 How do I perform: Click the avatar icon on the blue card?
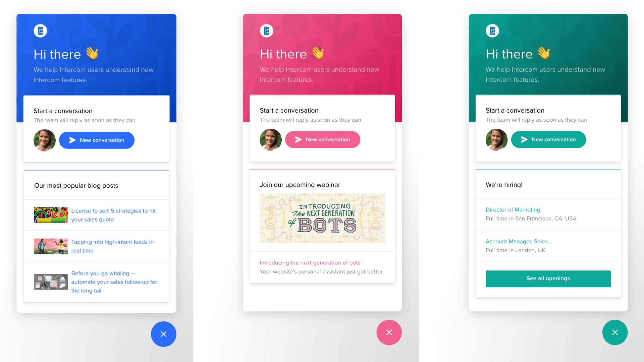(x=44, y=140)
